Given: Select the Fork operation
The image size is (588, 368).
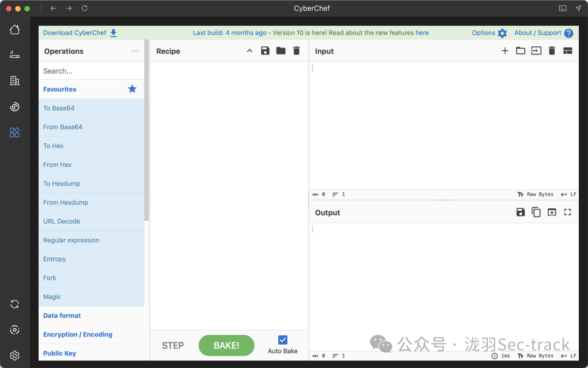Looking at the screenshot, I should pyautogui.click(x=91, y=278).
